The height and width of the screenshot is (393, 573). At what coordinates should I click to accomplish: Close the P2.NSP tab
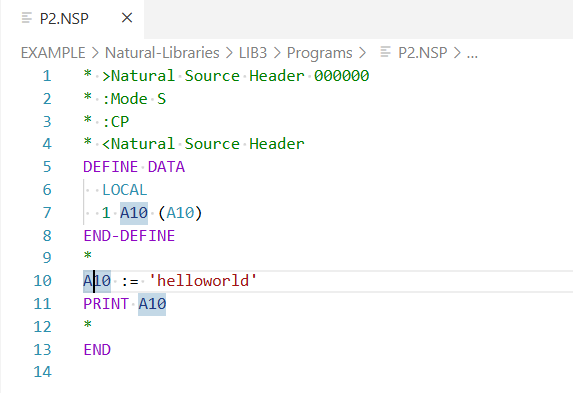[127, 18]
